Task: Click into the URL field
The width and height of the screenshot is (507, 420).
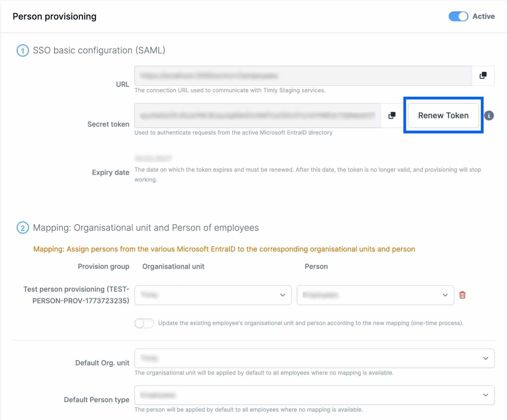Action: click(x=303, y=76)
